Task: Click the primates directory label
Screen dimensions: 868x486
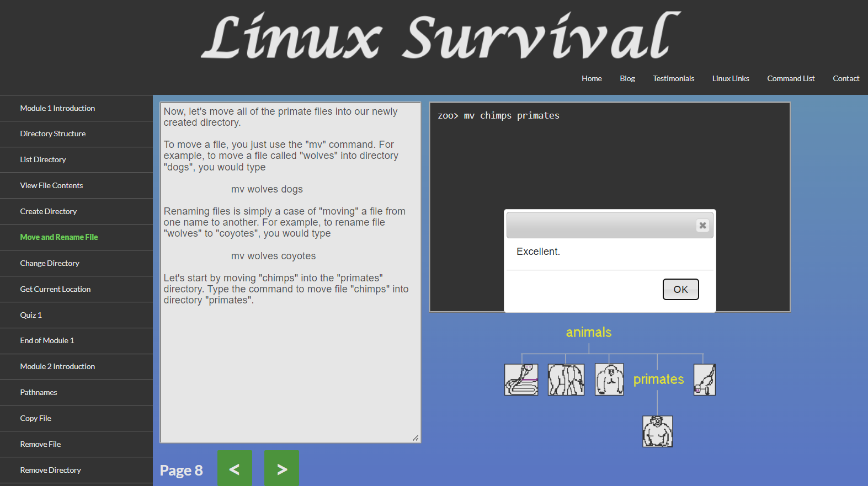Action: 658,380
